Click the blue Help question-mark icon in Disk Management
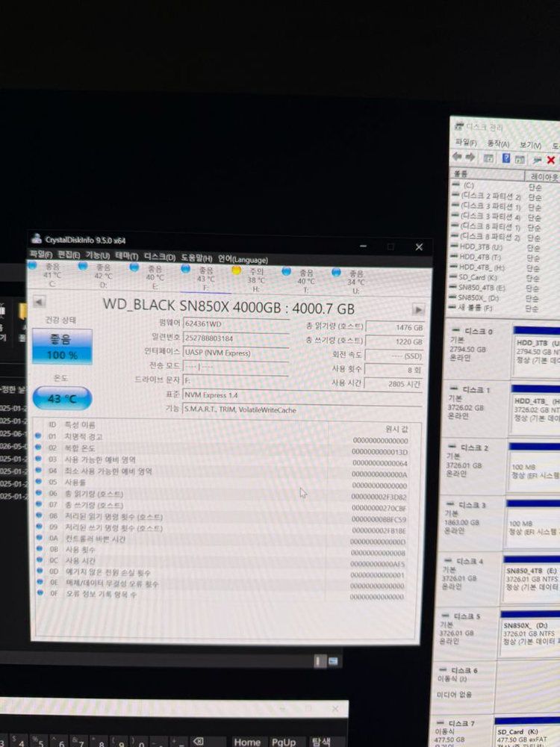The height and width of the screenshot is (747, 560). (x=506, y=158)
